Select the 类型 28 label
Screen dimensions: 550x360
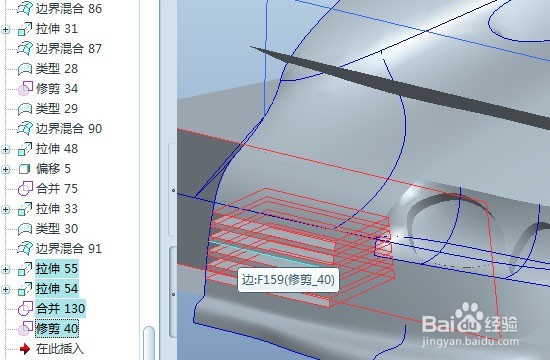pos(57,69)
